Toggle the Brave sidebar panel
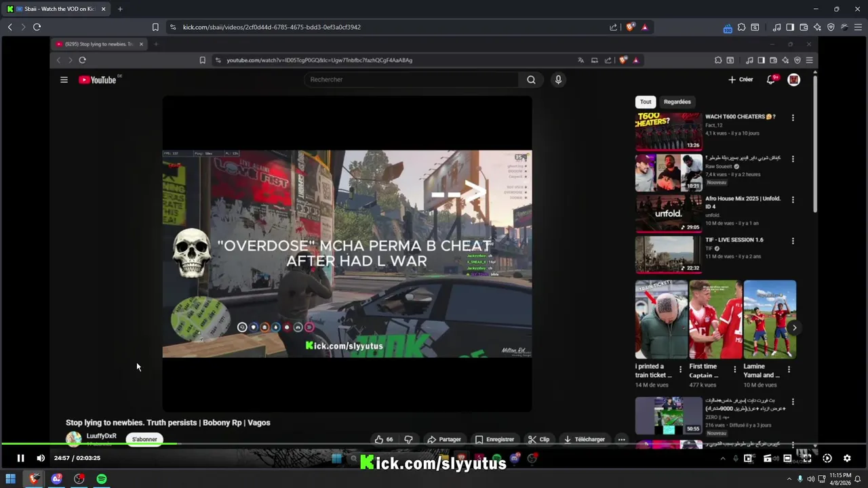The image size is (868, 488). [790, 27]
